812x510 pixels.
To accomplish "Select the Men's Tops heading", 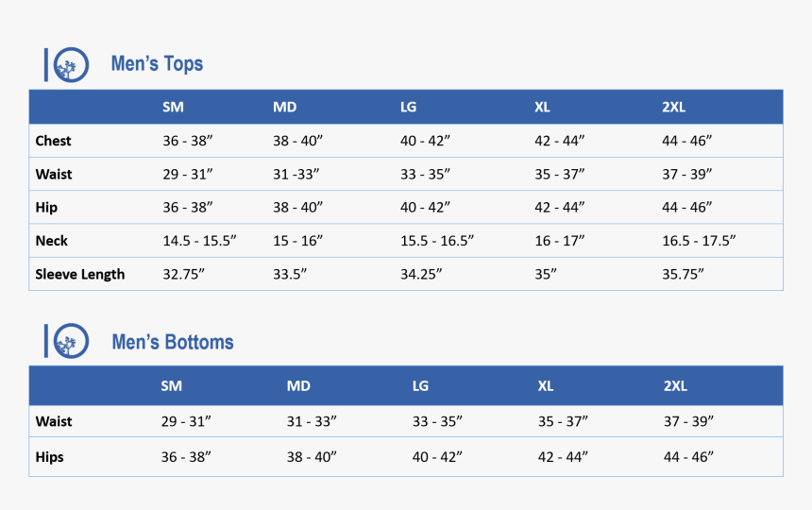I will tap(157, 63).
